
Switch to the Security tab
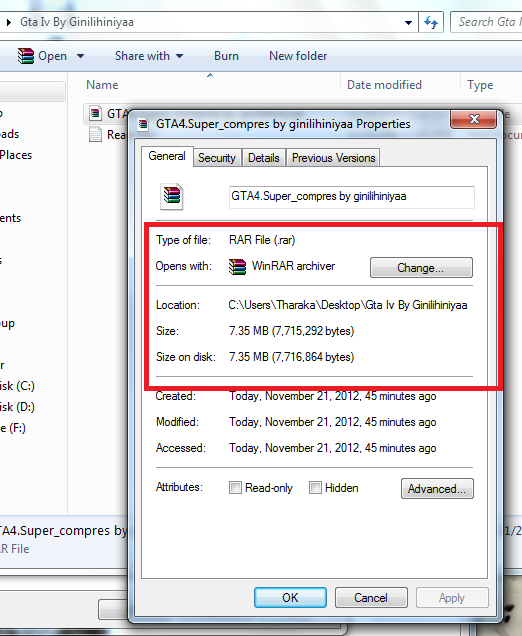[217, 158]
